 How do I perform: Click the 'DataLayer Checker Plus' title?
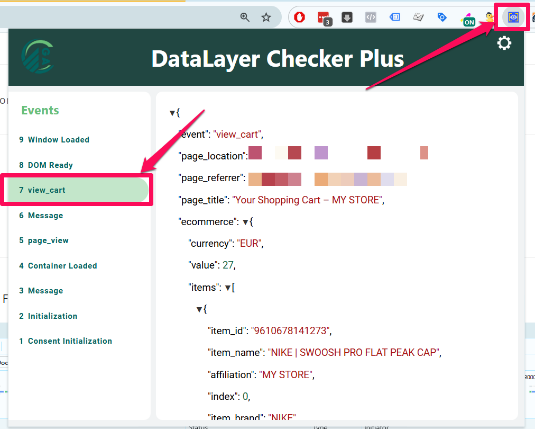coord(278,59)
